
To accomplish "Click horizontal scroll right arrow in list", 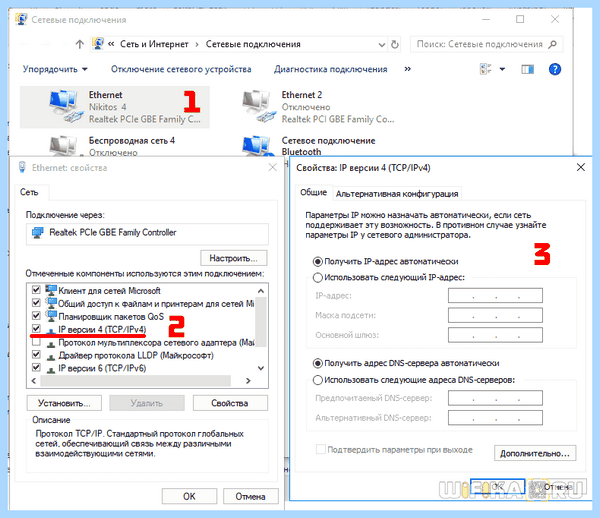I will point(248,381).
